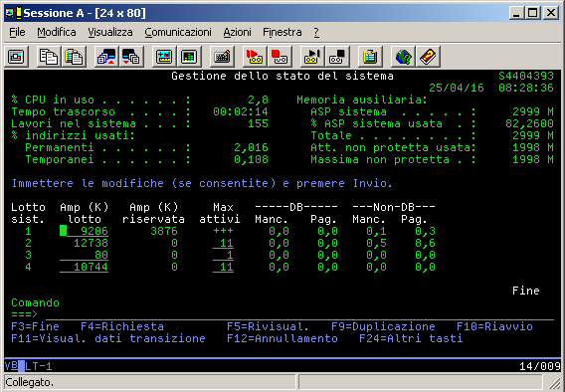
Task: Click the F3=Fine function key text
Action: coord(36,326)
